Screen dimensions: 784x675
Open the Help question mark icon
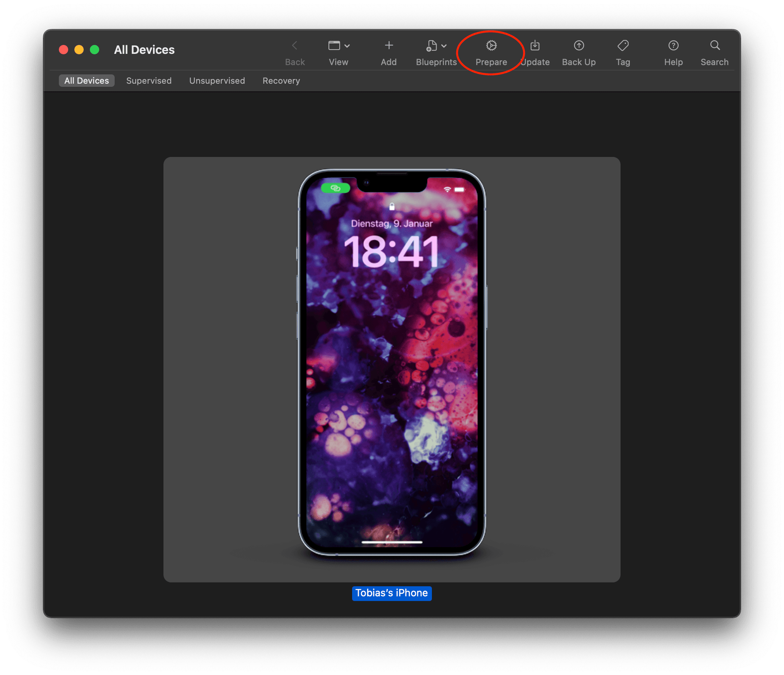(674, 46)
